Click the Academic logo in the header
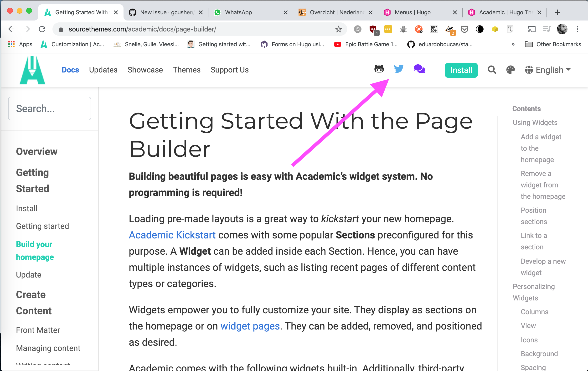 (x=32, y=70)
